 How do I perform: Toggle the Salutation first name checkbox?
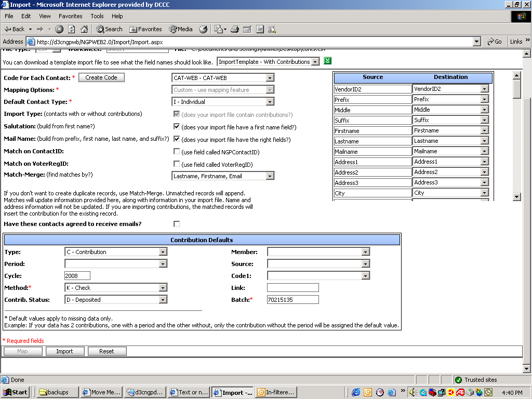[177, 127]
